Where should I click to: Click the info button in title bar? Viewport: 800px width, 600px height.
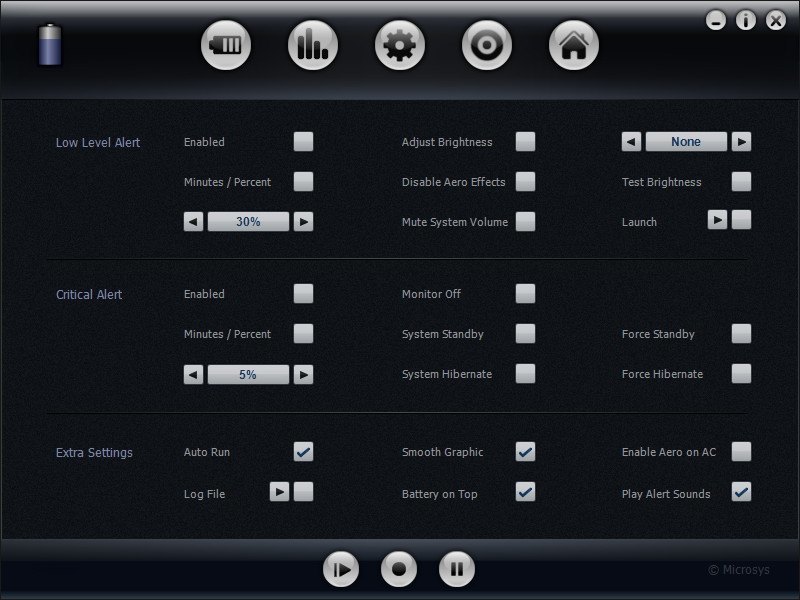tap(746, 20)
